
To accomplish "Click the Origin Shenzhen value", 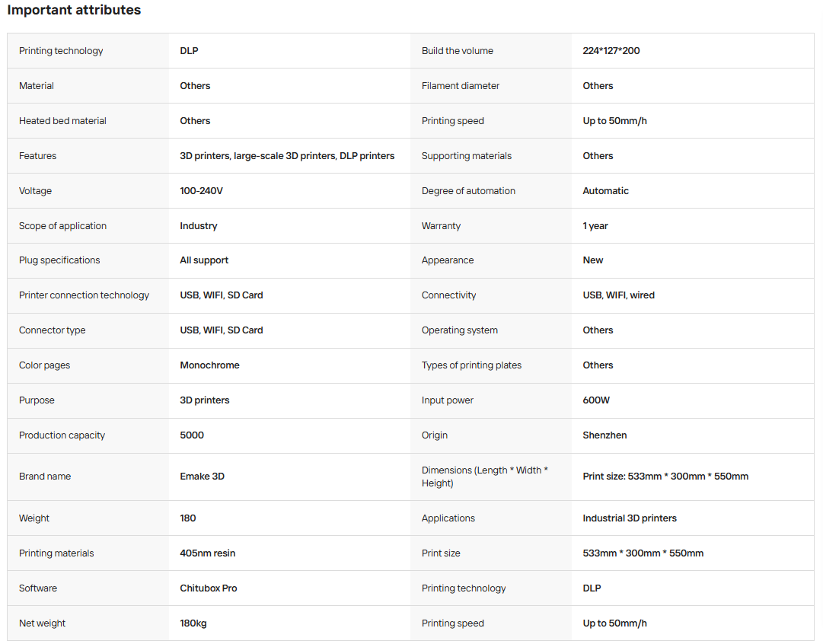I will tap(604, 435).
